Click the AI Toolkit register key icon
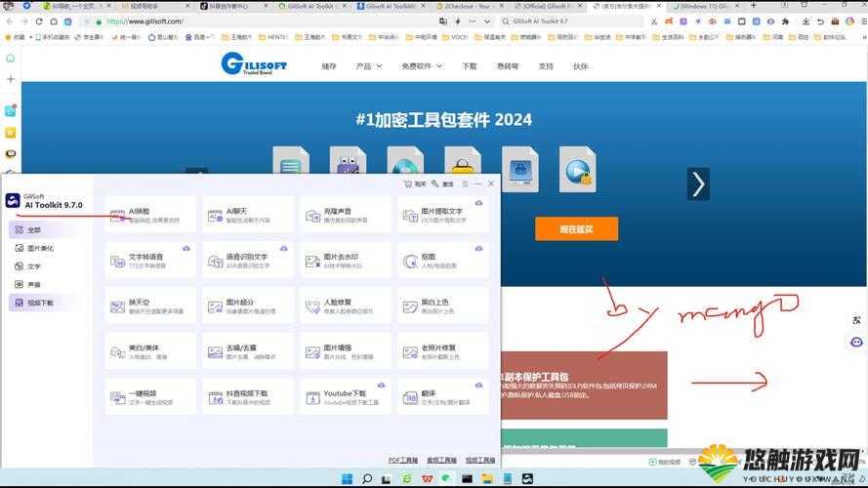Image resolution: width=868 pixels, height=488 pixels. click(435, 183)
